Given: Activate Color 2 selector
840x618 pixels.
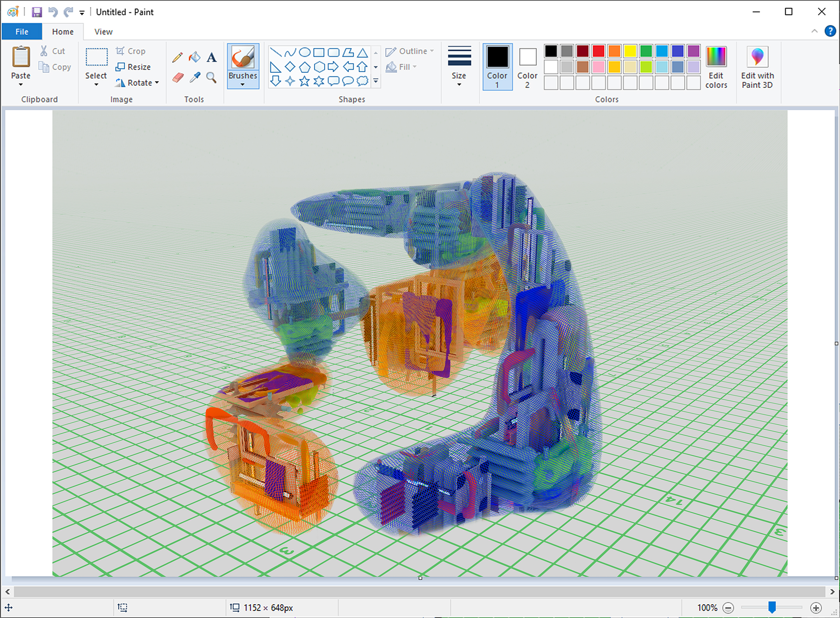Looking at the screenshot, I should coord(527,67).
